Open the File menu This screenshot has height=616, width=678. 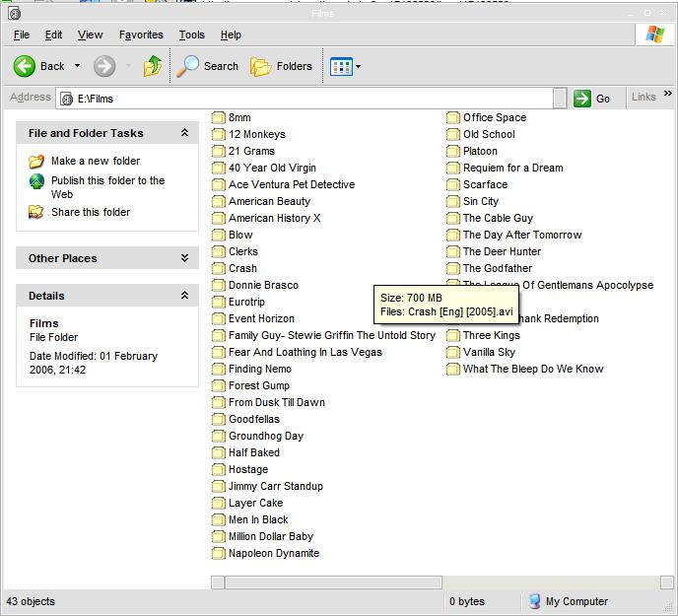click(22, 34)
